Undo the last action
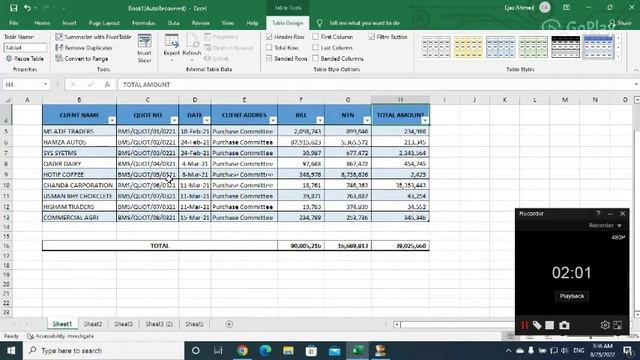Screen dimensions: 640x360 coord(27,8)
